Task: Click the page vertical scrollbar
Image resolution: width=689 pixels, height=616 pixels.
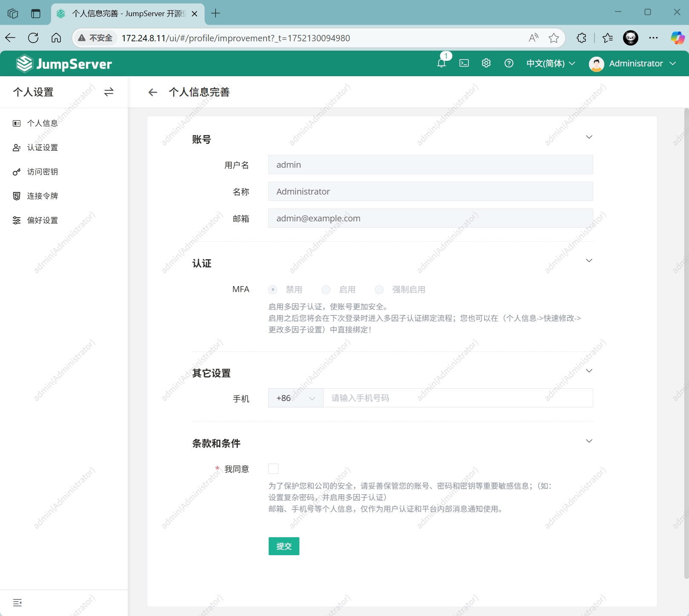Action: (686, 341)
